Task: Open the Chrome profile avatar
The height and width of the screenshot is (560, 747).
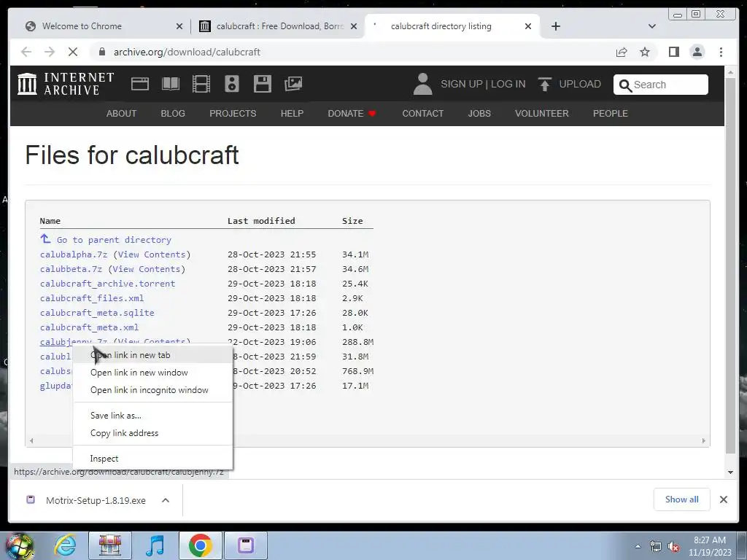Action: tap(697, 52)
